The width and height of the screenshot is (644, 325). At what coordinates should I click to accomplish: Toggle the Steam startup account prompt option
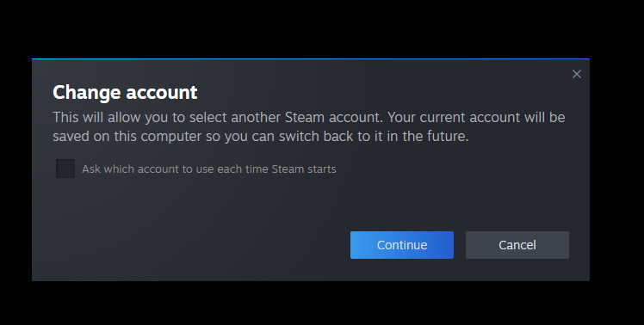[65, 169]
